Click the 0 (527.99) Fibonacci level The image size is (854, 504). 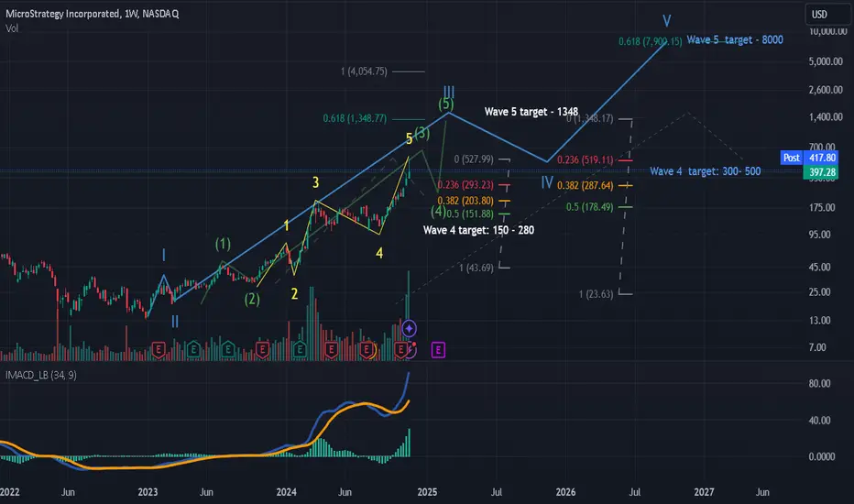coord(474,159)
